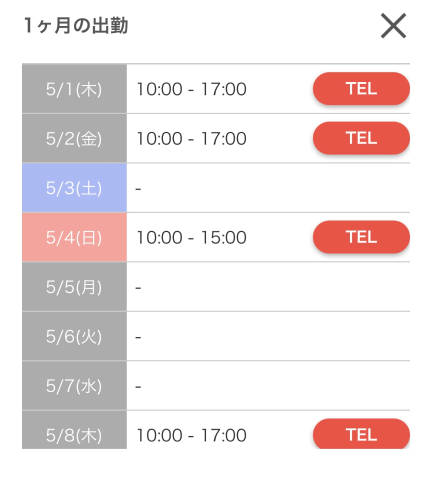The width and height of the screenshot is (432, 480).
Task: Select the blue 5/3(土) date cell
Action: point(74,188)
